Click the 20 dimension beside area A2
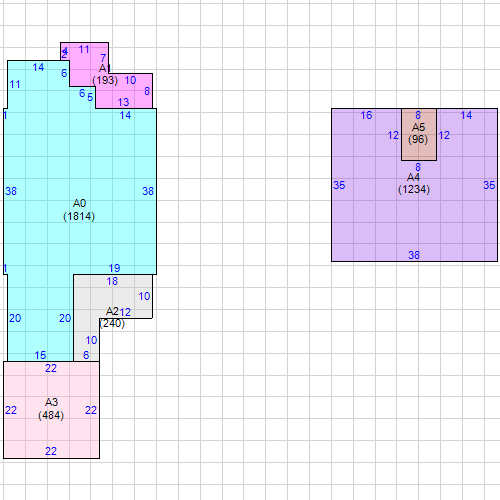The height and width of the screenshot is (500, 500). point(65,318)
